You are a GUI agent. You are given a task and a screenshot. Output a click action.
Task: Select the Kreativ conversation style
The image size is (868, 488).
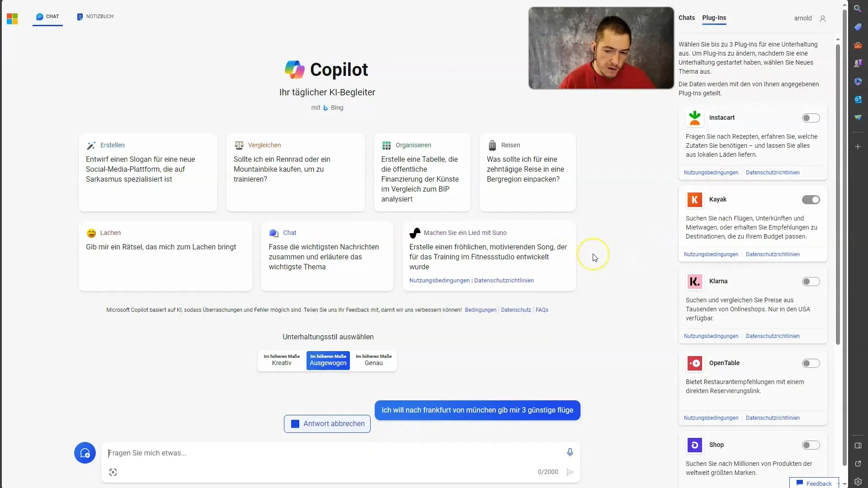[x=281, y=360]
